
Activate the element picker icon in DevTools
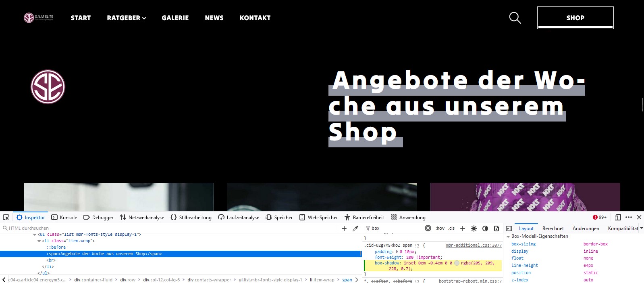[x=6, y=217]
